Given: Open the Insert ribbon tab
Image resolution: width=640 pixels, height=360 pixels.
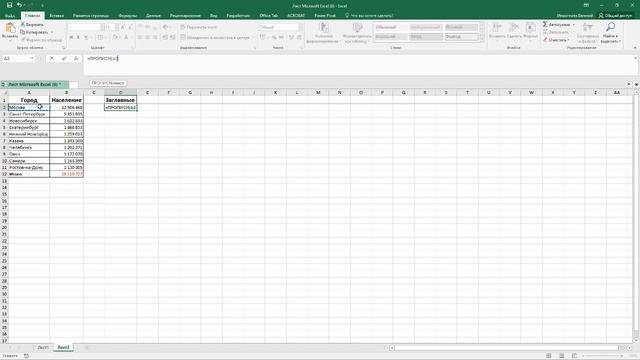Looking at the screenshot, I should coord(56,16).
